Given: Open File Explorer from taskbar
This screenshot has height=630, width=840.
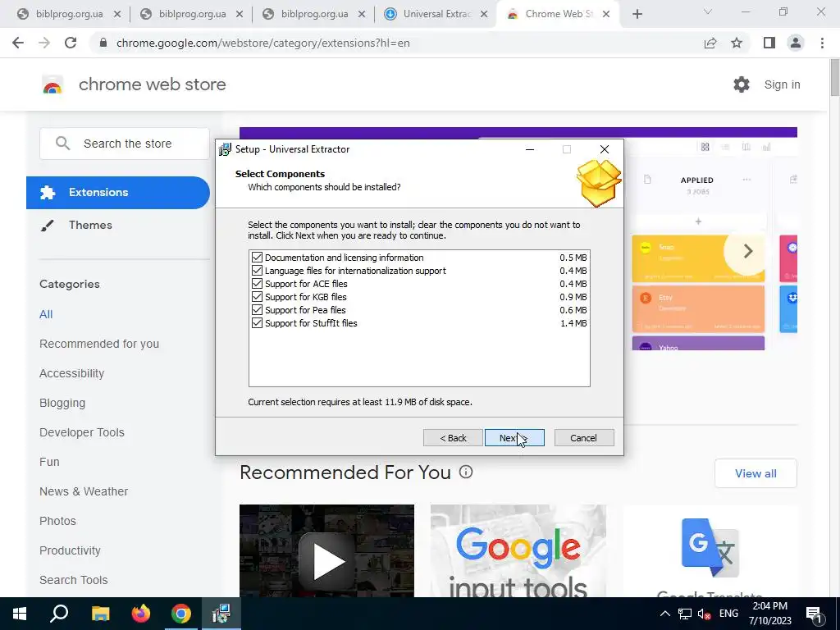Looking at the screenshot, I should (100, 614).
